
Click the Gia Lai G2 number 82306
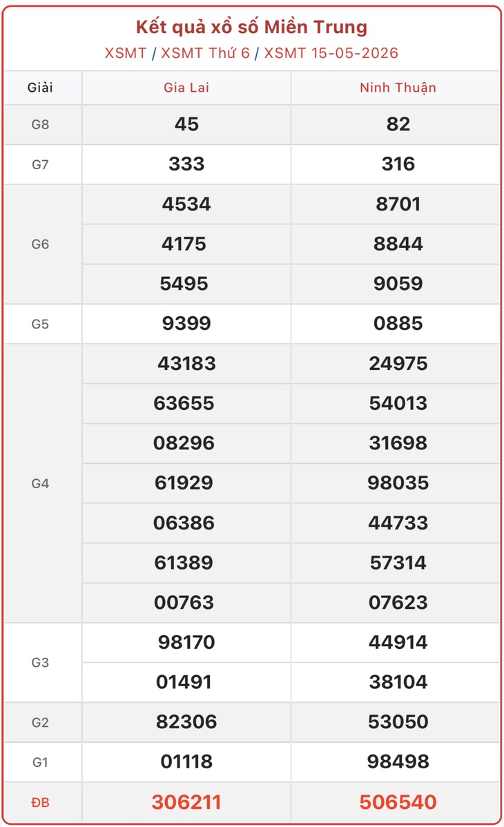[x=186, y=722]
